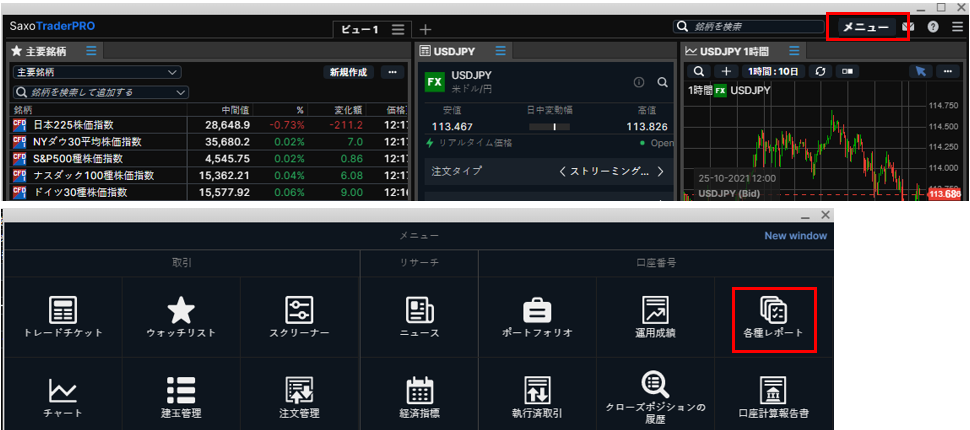
Task: Refresh chart with the circular arrows icon
Action: [x=820, y=71]
